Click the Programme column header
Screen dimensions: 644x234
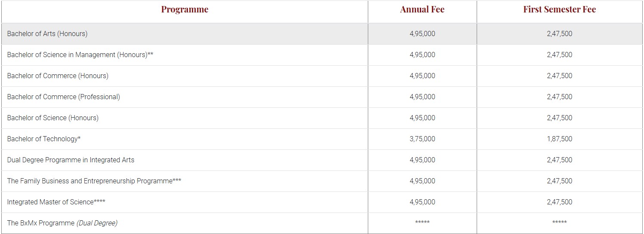(185, 9)
